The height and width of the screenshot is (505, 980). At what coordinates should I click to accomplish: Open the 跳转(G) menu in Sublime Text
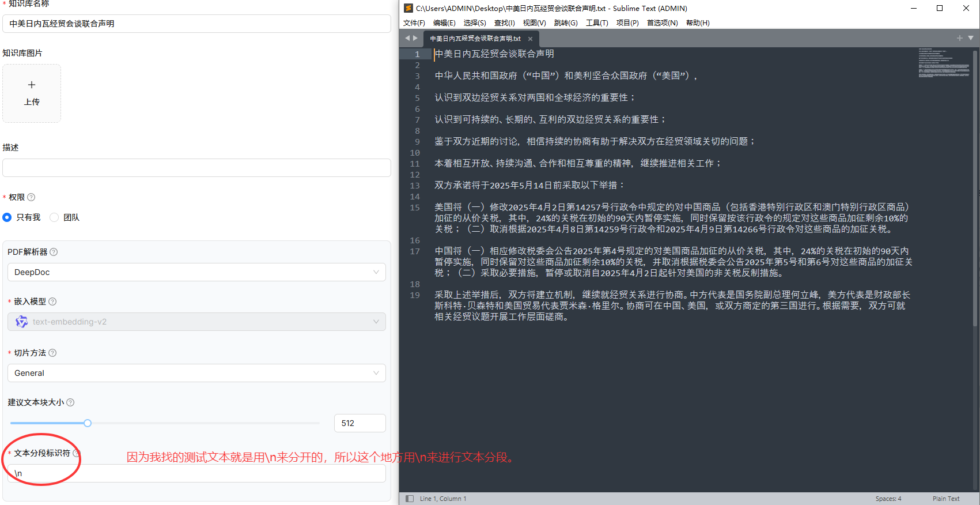coord(566,23)
